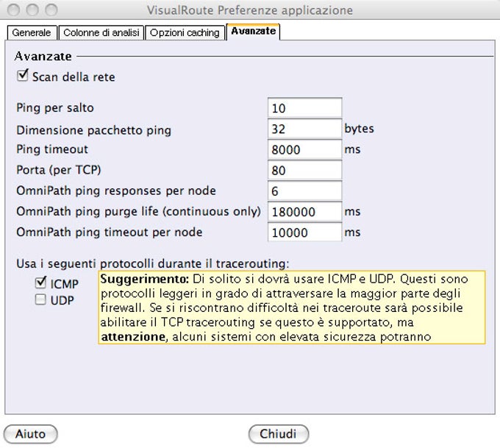Close preferences with the Chiudi button
The height and width of the screenshot is (448, 500).
(279, 434)
